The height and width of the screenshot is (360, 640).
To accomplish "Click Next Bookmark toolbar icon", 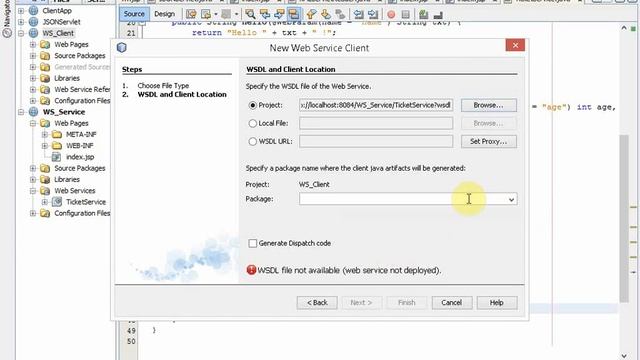I will click(326, 14).
